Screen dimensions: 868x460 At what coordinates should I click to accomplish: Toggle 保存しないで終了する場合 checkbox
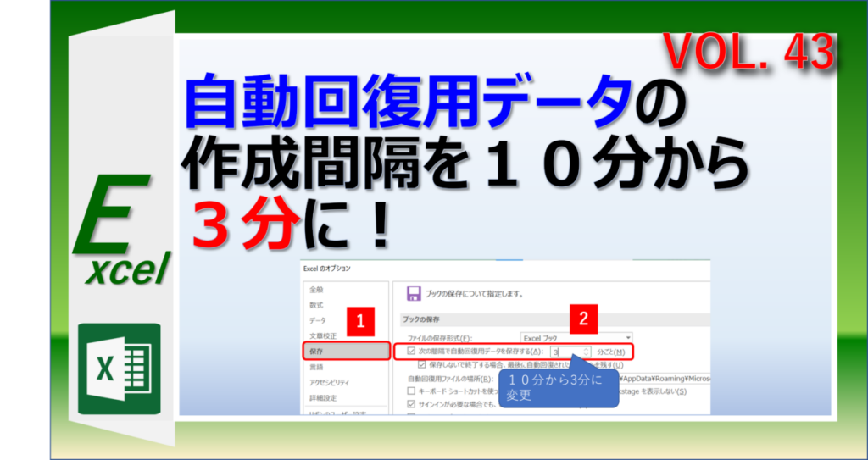click(422, 365)
